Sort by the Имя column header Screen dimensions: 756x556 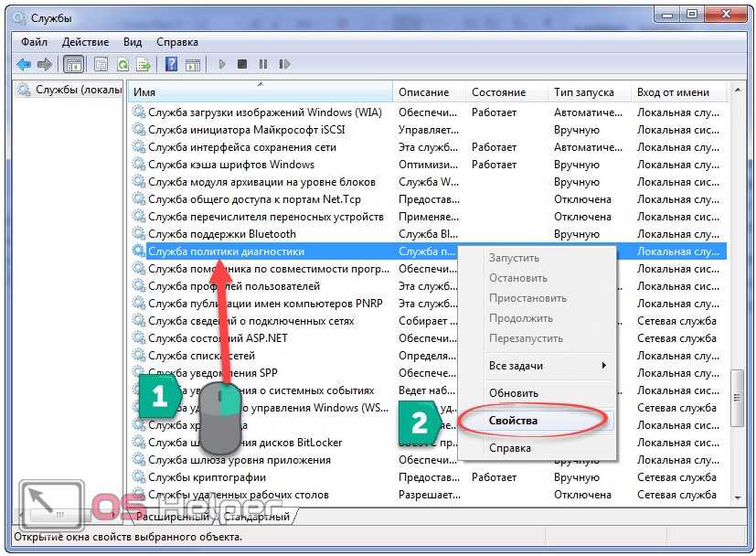[260, 92]
